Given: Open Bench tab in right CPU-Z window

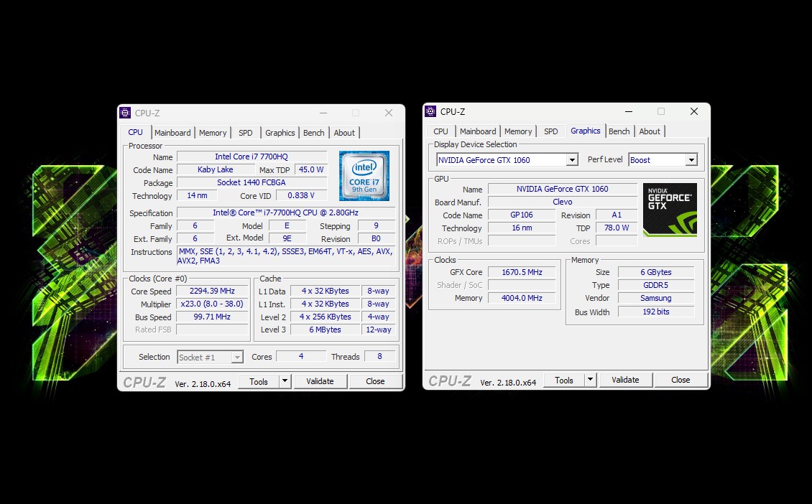Looking at the screenshot, I should pos(619,131).
